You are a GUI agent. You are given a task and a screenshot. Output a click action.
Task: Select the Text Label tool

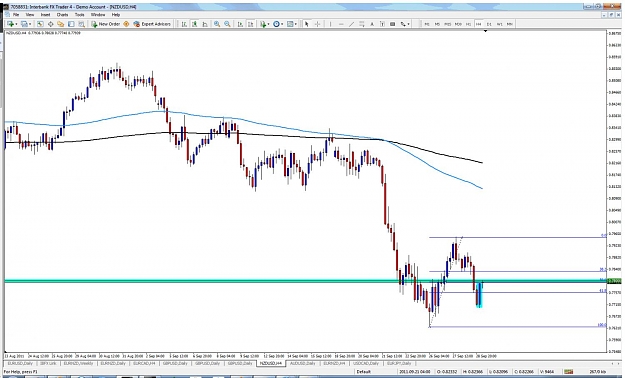[x=382, y=24]
